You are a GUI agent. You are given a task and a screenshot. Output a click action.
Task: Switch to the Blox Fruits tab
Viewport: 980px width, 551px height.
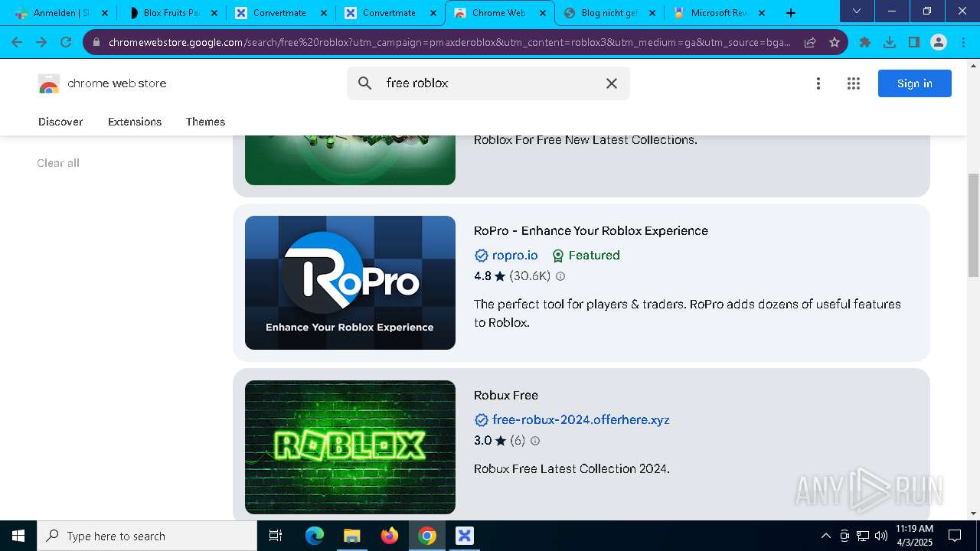[x=172, y=13]
